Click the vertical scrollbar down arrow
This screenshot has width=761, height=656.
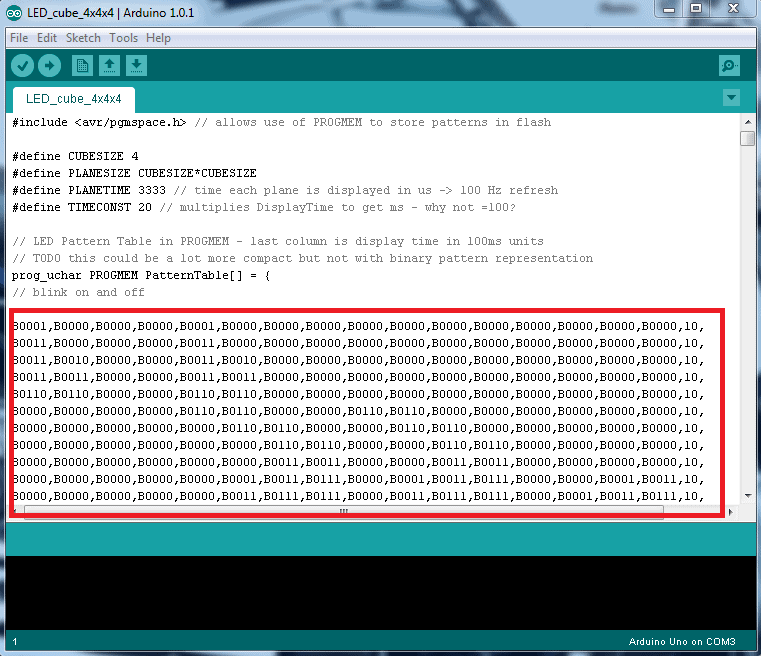747,496
